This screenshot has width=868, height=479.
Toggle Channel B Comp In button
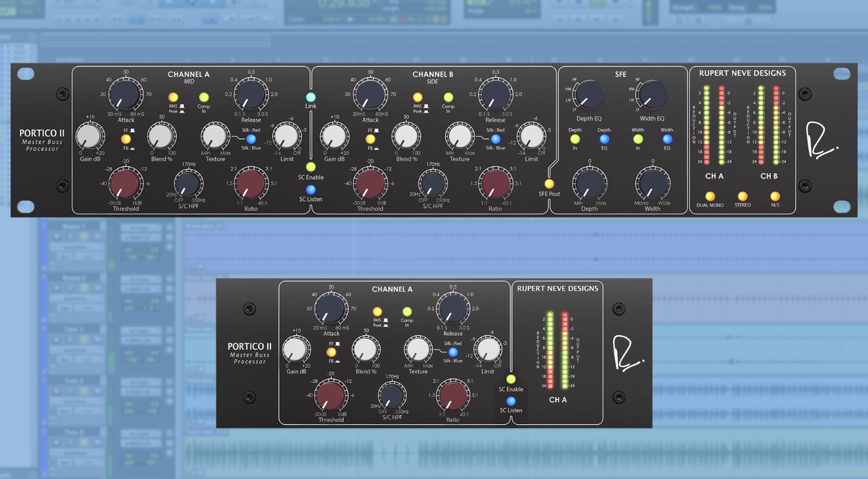coord(448,97)
